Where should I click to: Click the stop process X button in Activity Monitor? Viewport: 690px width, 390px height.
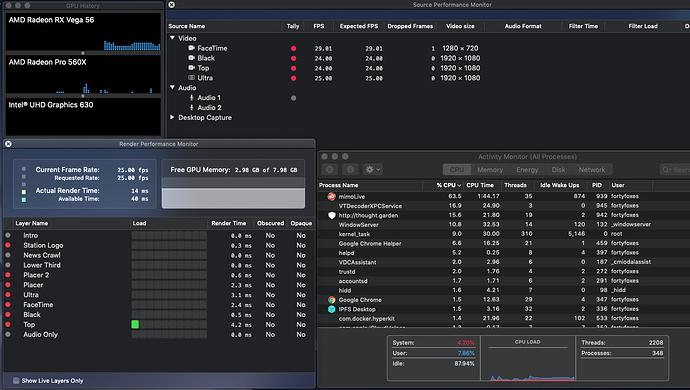tap(330, 169)
